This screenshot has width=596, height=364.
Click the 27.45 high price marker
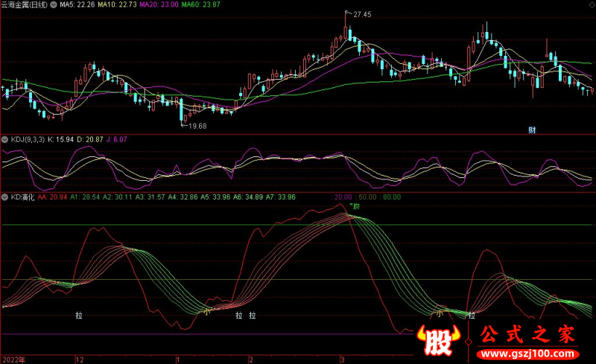(362, 15)
